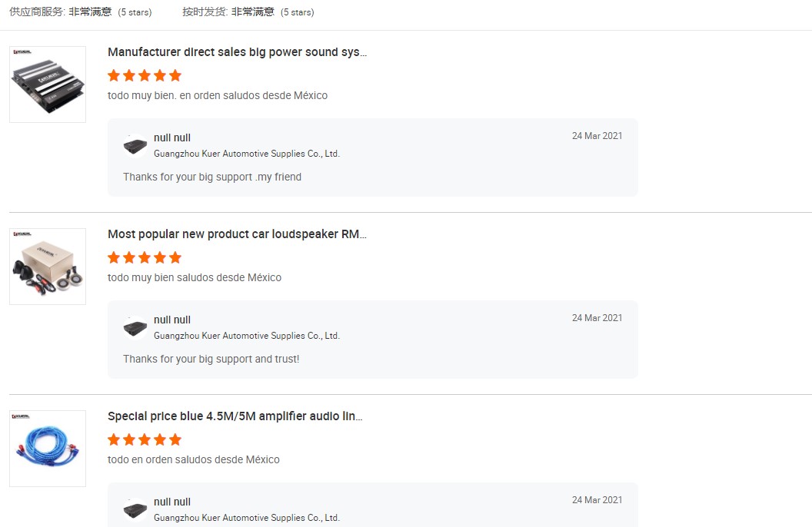Open the black amplifier product thumbnail
The image size is (812, 527).
(48, 85)
